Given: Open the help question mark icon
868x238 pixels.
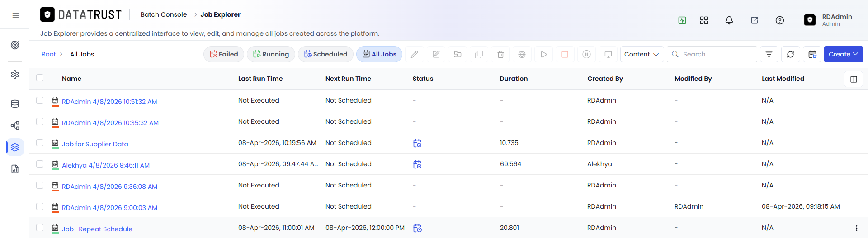Looking at the screenshot, I should [x=780, y=20].
